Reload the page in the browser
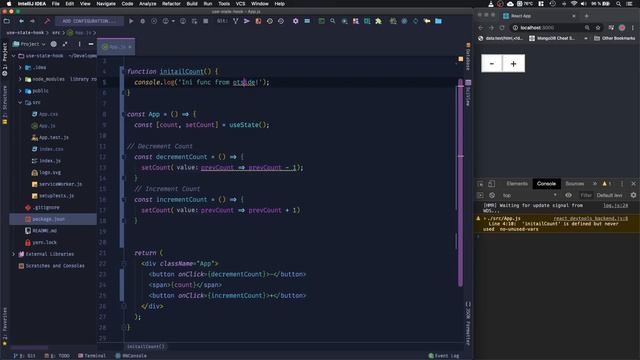Viewport: 640px width, 360px height. tap(502, 28)
